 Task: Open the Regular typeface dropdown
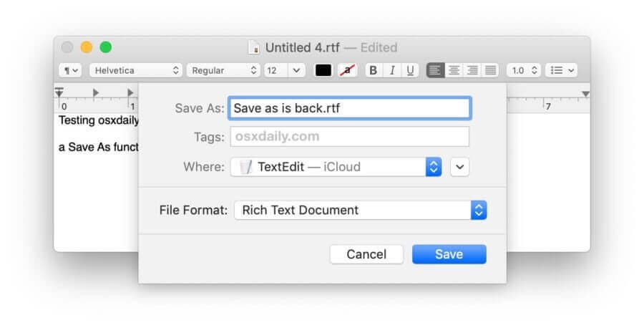click(x=223, y=70)
